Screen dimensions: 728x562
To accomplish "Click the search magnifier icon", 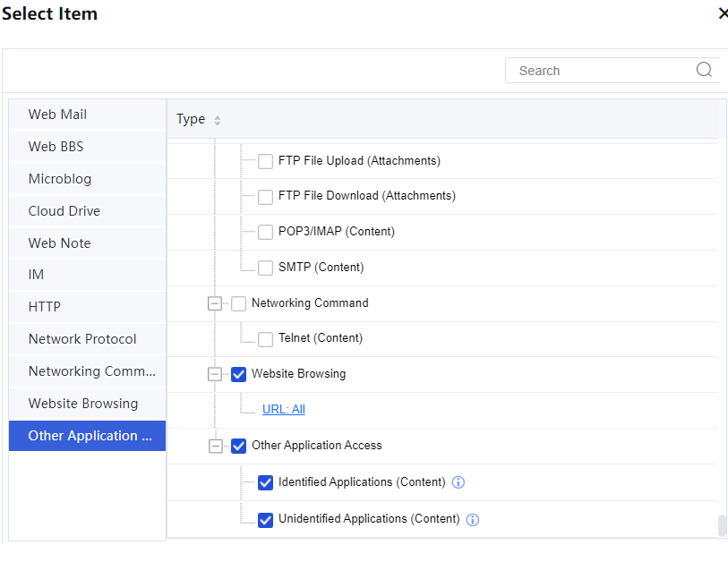I will tap(704, 71).
